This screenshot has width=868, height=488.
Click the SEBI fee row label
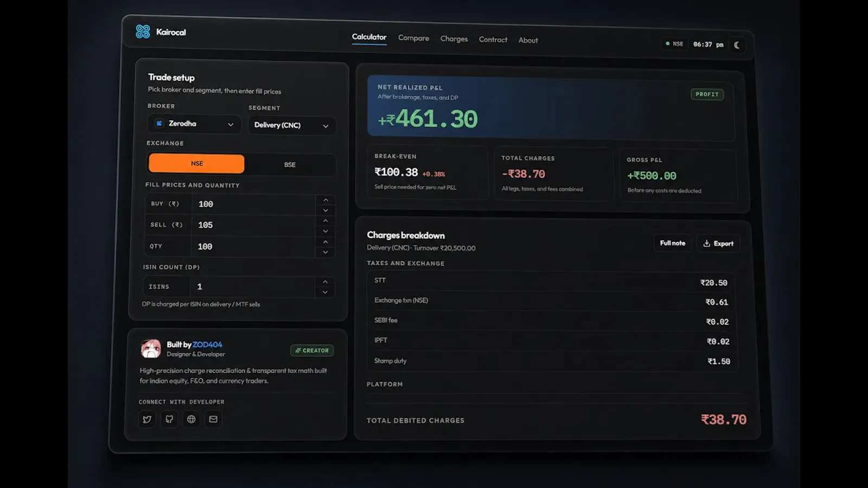pyautogui.click(x=386, y=320)
